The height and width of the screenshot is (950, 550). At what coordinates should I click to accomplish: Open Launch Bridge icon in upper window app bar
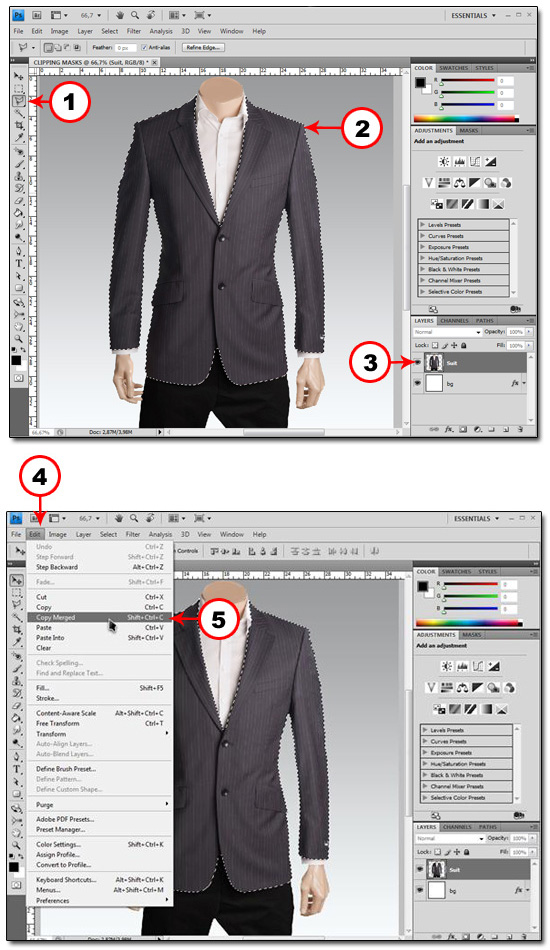(x=36, y=15)
